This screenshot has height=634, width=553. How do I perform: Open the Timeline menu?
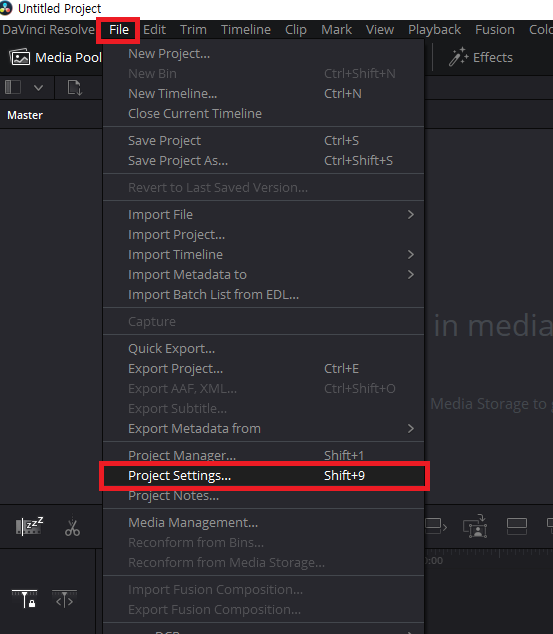click(246, 30)
